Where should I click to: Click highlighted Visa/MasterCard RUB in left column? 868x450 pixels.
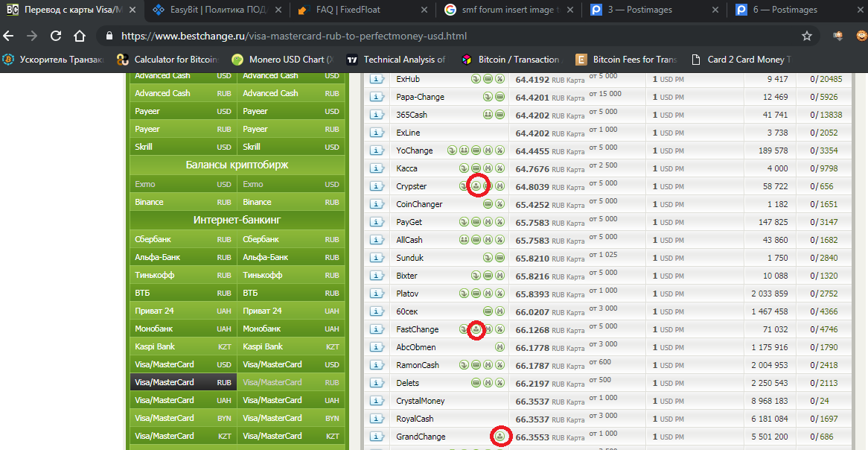click(183, 382)
